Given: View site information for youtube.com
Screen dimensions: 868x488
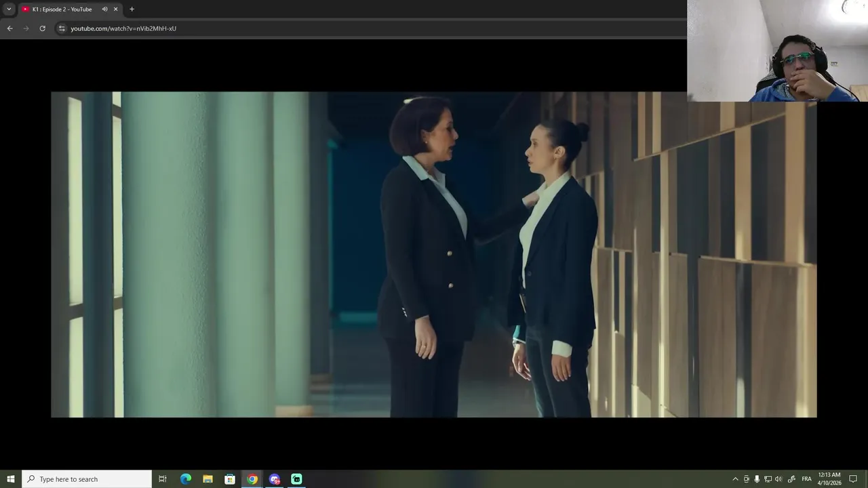Looking at the screenshot, I should coord(62,28).
